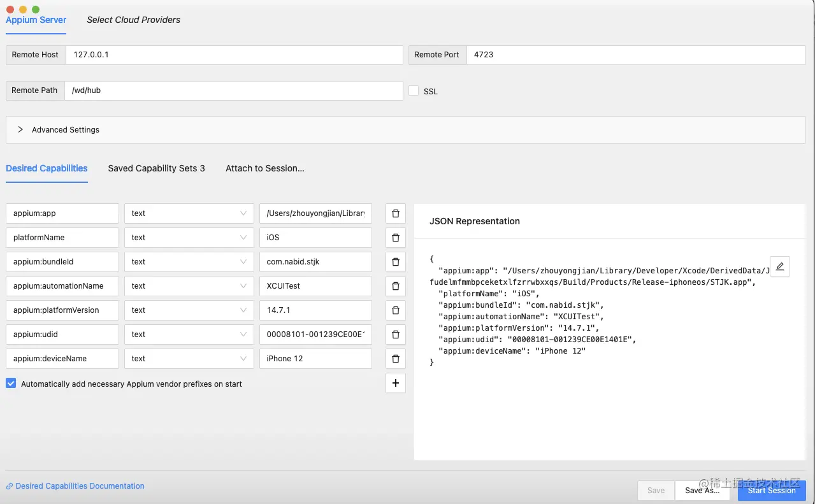Switch to Appium Server tab

pyautogui.click(x=36, y=20)
